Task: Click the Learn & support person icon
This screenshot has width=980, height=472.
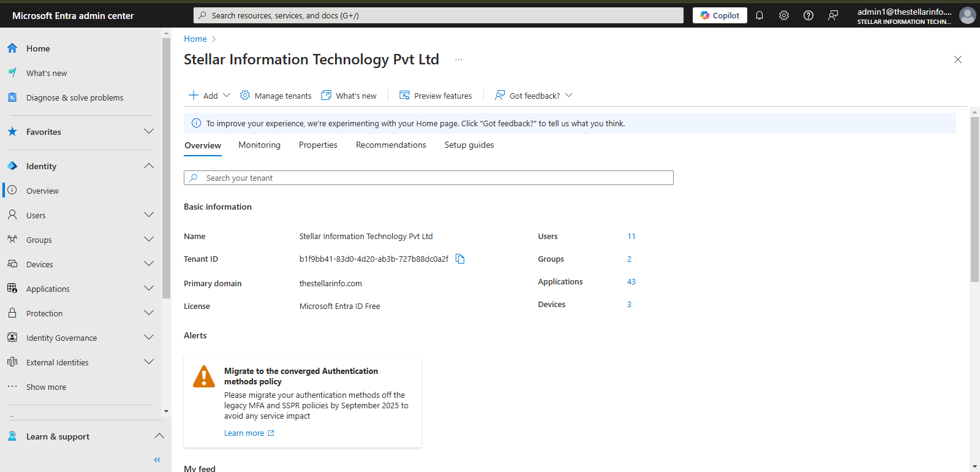Action: click(12, 436)
